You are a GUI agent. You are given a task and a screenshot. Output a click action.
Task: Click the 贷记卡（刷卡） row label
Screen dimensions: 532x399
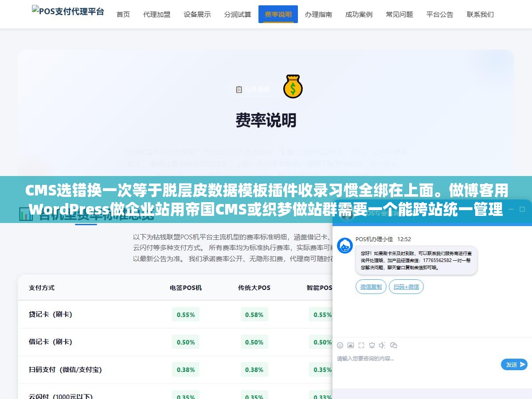51,314
